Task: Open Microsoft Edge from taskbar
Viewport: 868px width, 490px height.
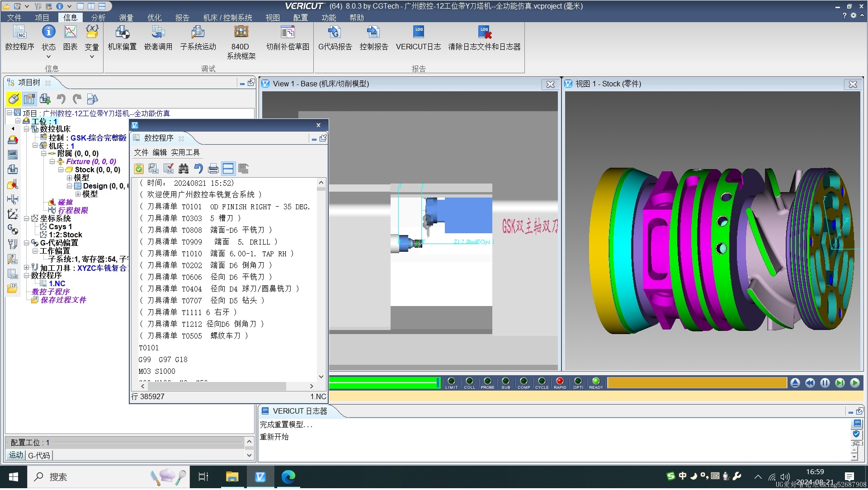Action: (288, 477)
